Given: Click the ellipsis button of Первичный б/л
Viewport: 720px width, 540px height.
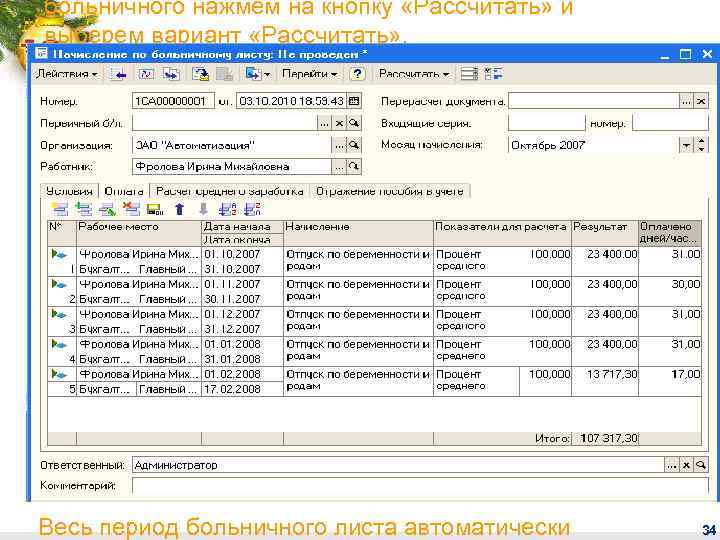Looking at the screenshot, I should tap(324, 123).
